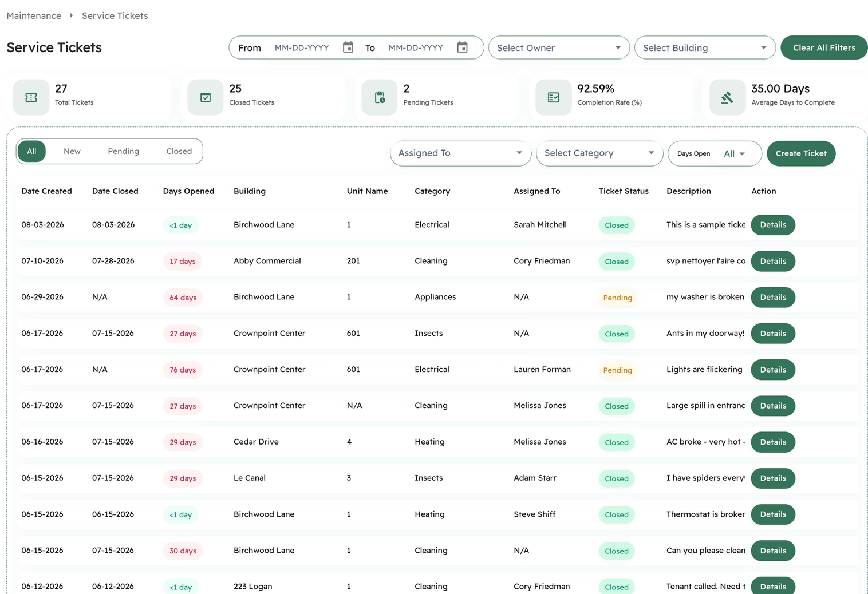868x594 pixels.
Task: Click the Maintenance breadcrumb link
Action: 34,15
